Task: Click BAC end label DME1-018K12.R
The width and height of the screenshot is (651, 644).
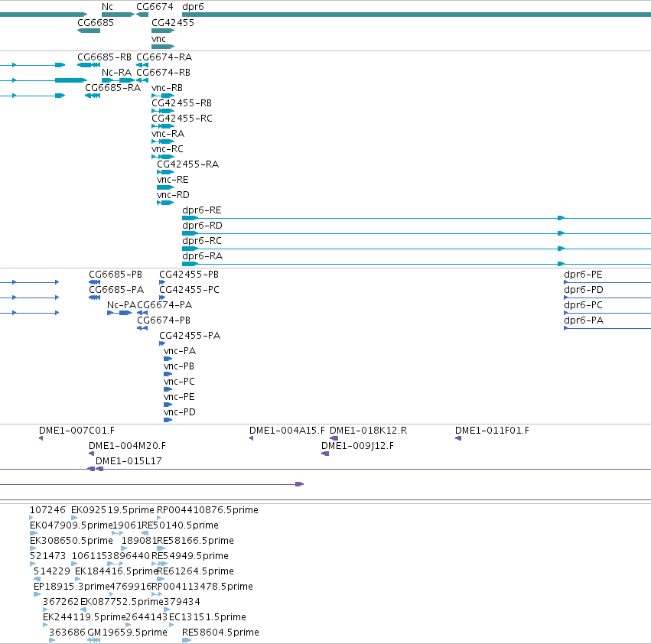Action: (x=368, y=431)
